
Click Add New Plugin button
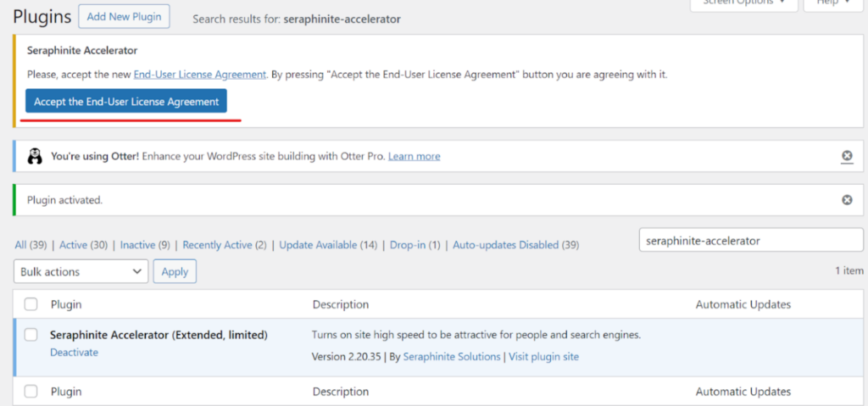click(x=124, y=17)
